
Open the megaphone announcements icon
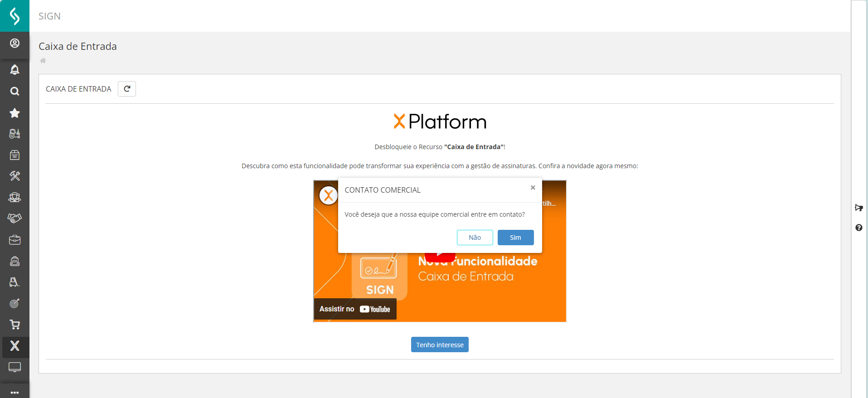[859, 208]
